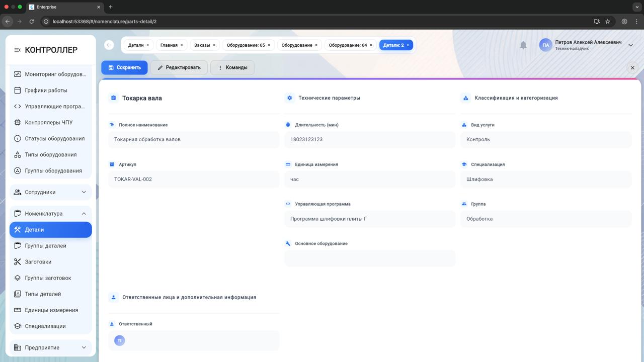Collapse the sidebar with the hamburger menu icon

(x=18, y=50)
